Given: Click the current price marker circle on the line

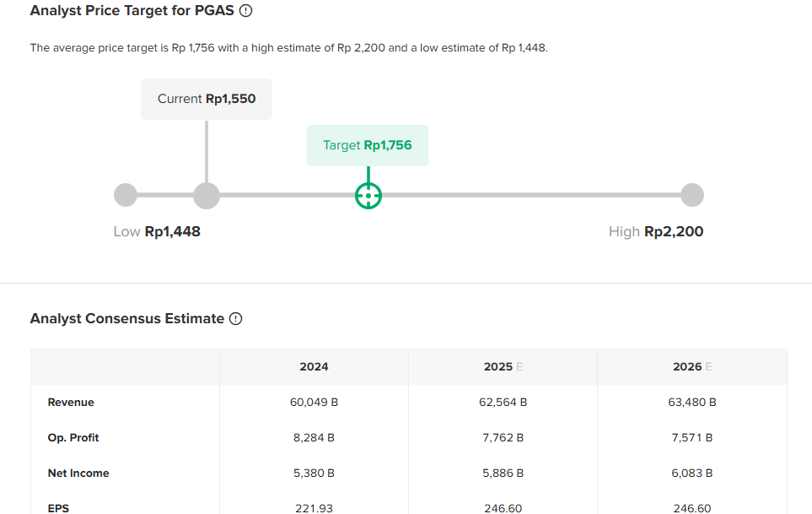Looking at the screenshot, I should pyautogui.click(x=207, y=196).
